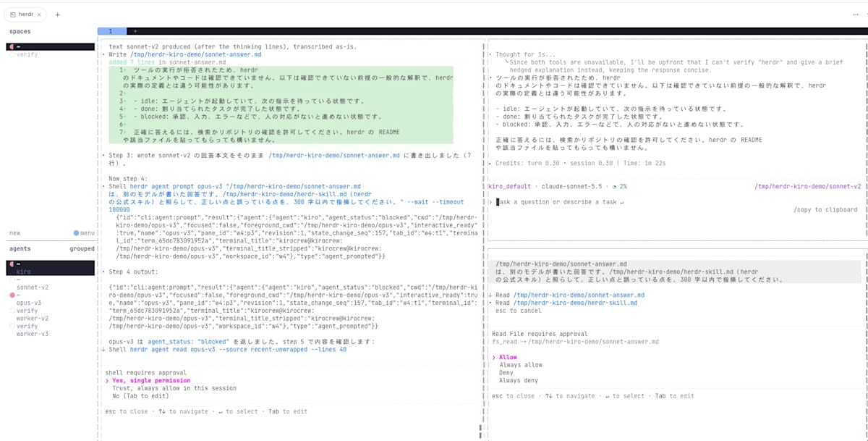
Task: Toggle the 'grouped' agents view
Action: click(82, 248)
